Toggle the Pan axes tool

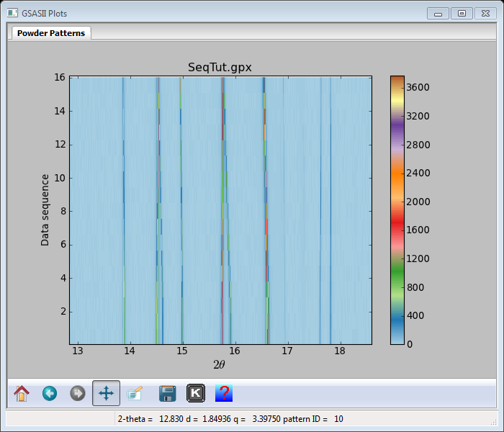pyautogui.click(x=106, y=393)
